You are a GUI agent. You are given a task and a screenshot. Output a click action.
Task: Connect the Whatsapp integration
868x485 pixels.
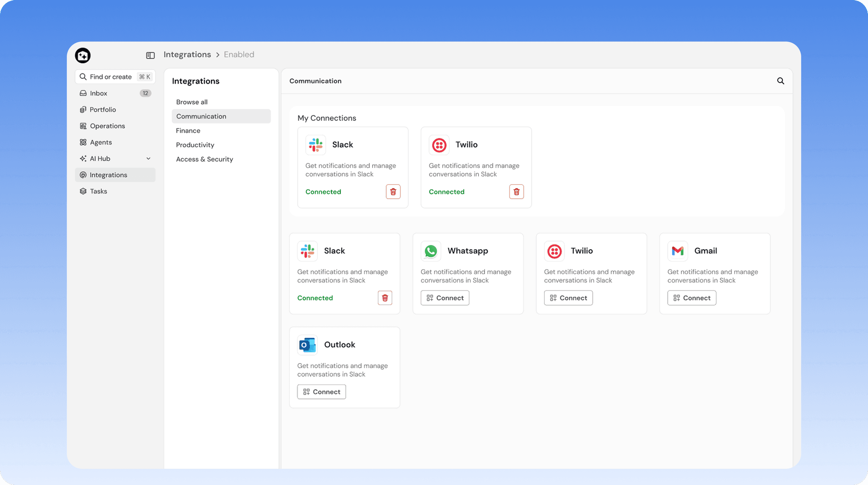(445, 298)
